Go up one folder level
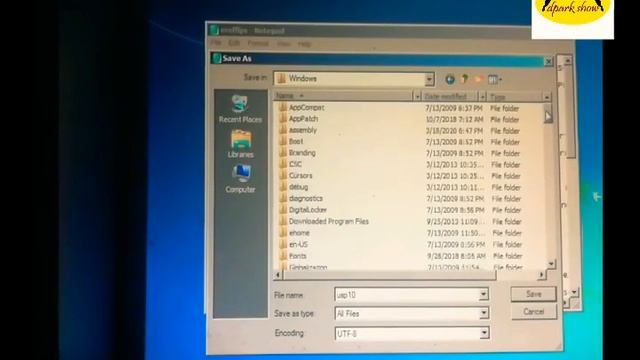Screen dimensions: 640x360 click(464, 79)
